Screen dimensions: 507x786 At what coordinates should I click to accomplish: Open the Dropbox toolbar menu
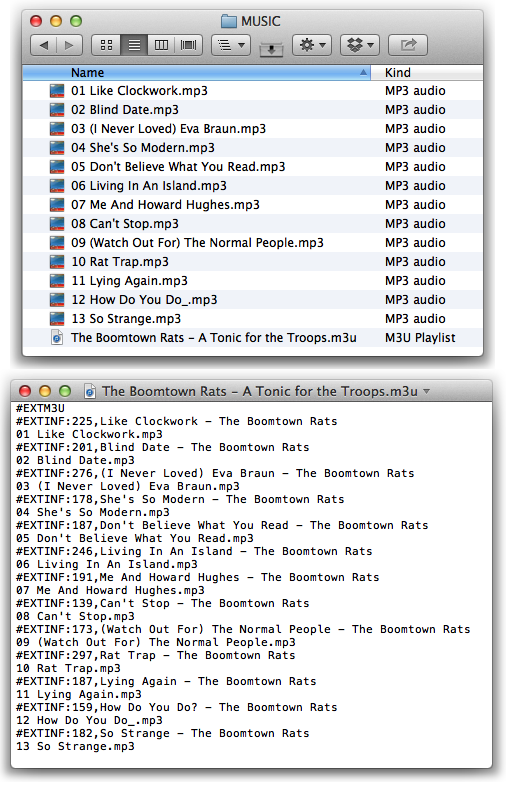[x=360, y=45]
